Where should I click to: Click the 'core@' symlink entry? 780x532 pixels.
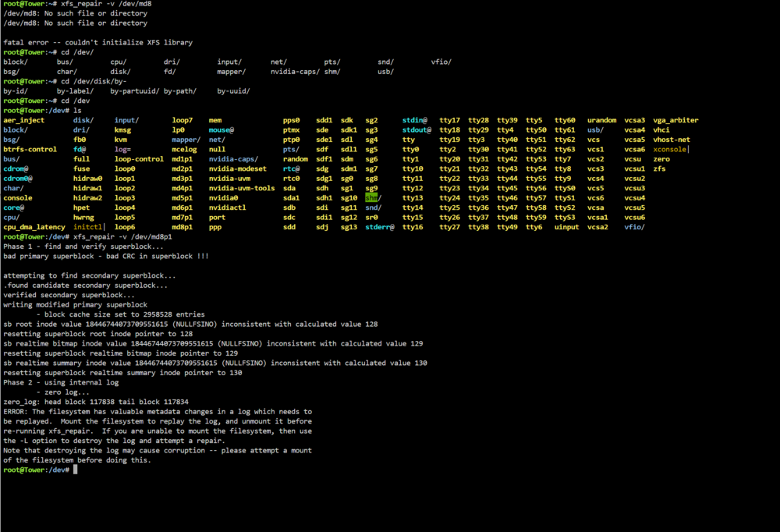(x=13, y=207)
